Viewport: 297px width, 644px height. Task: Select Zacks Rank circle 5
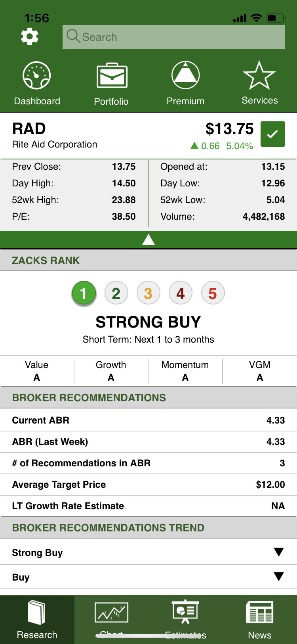pos(213,293)
